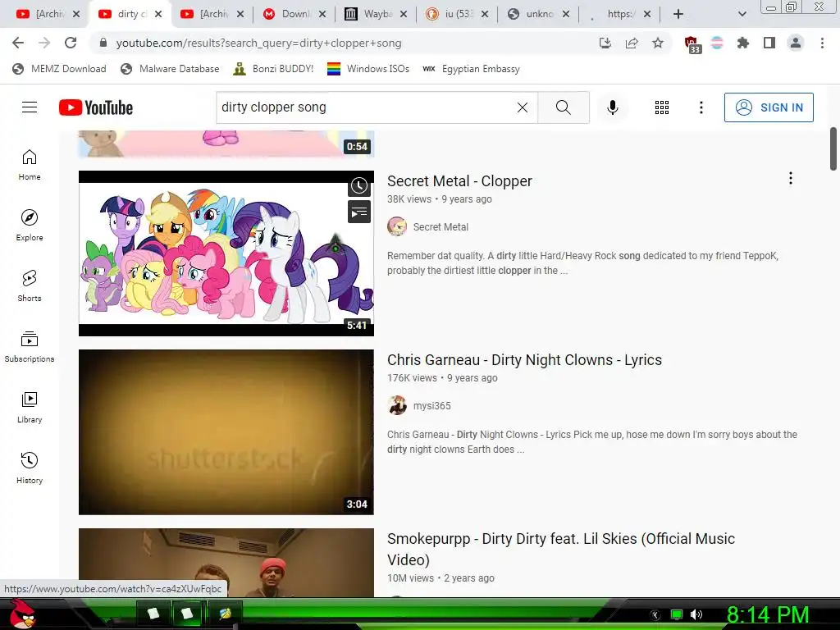Open MEMZ Download bookmark
Viewport: 840px width, 630px height.
(x=59, y=69)
